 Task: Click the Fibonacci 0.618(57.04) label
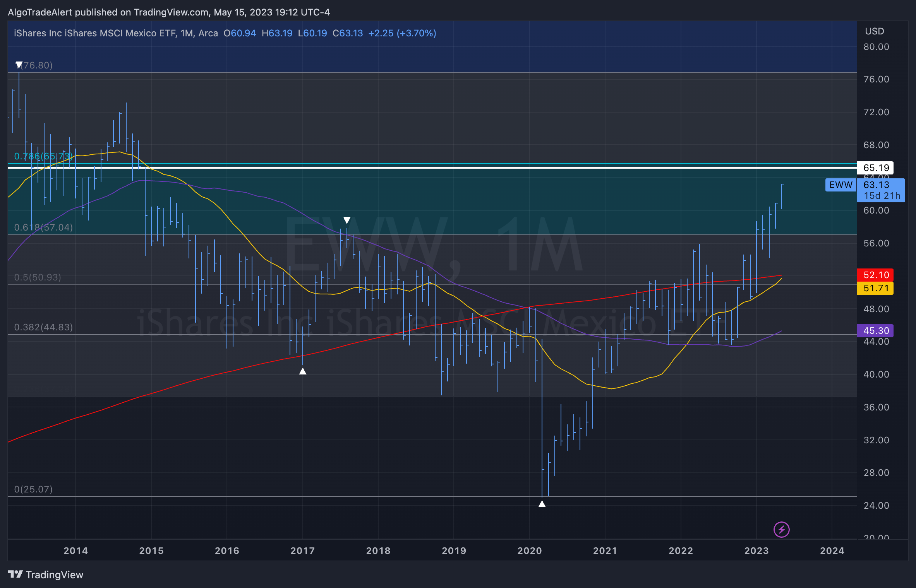[43, 227]
